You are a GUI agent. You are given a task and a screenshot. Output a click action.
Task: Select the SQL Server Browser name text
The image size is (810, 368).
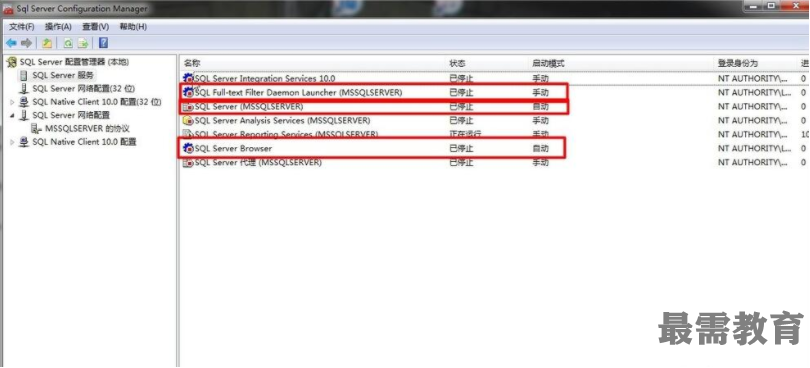point(233,148)
